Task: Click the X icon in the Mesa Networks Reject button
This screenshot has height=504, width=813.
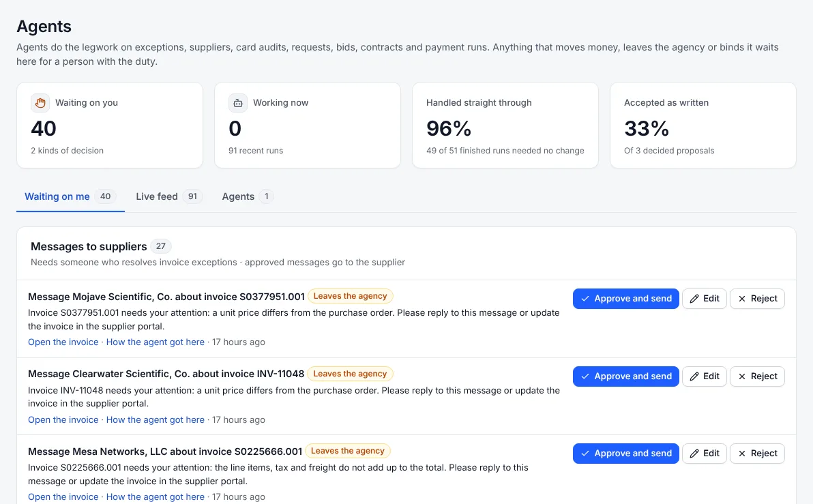Action: [x=742, y=454]
